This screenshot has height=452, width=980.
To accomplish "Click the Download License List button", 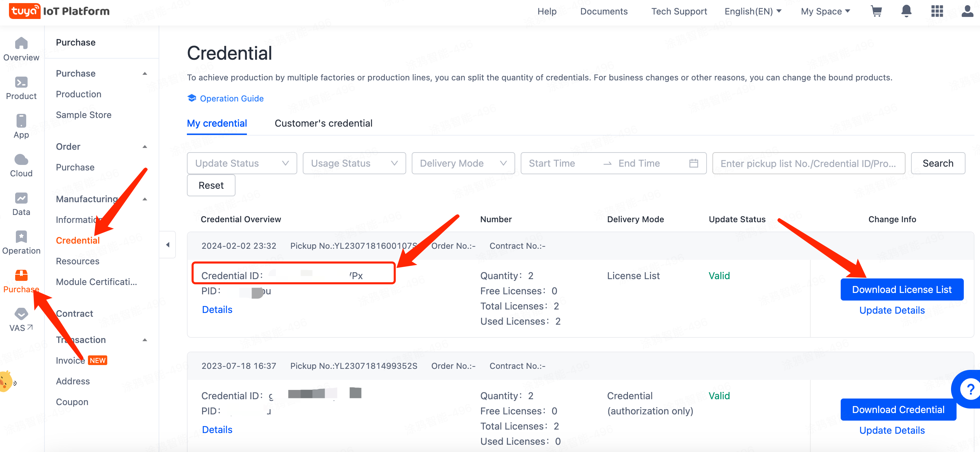I will (901, 289).
